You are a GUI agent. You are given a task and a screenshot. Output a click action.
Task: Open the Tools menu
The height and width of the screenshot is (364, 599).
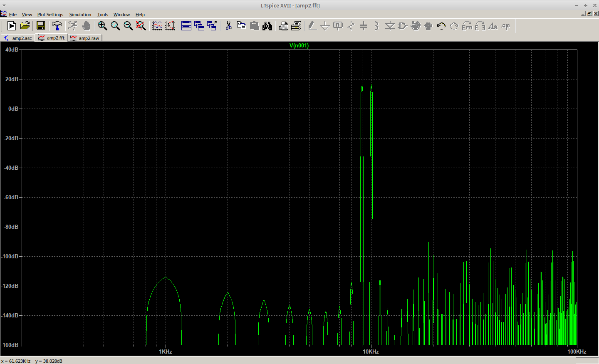tap(103, 15)
